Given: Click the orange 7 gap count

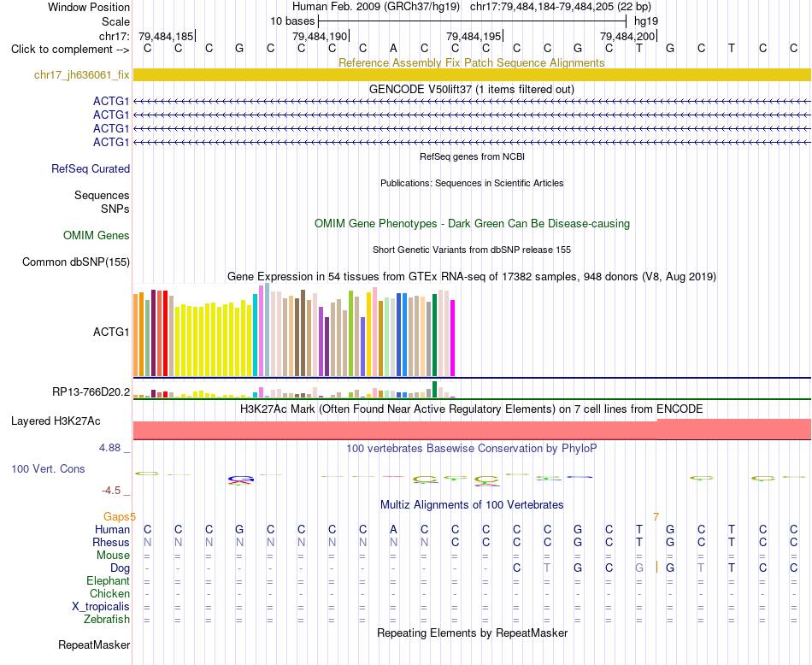Looking at the screenshot, I should pos(656,517).
